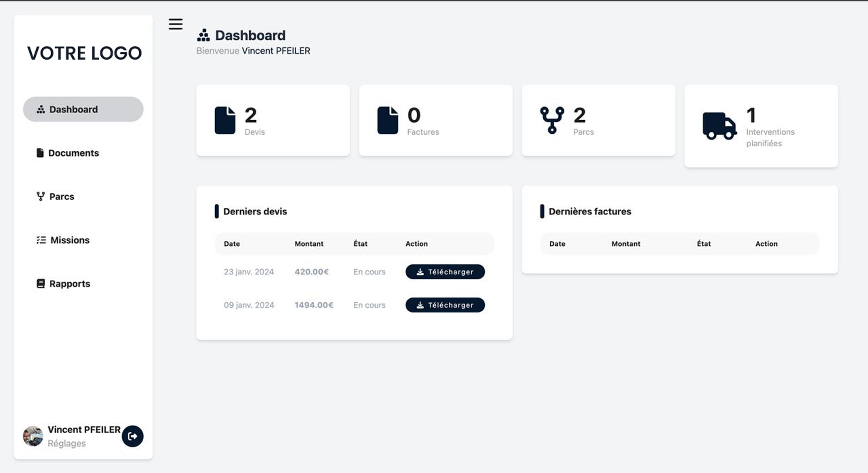868x473 pixels.
Task: Open the Date column header in Derniers devis
Action: coord(232,244)
